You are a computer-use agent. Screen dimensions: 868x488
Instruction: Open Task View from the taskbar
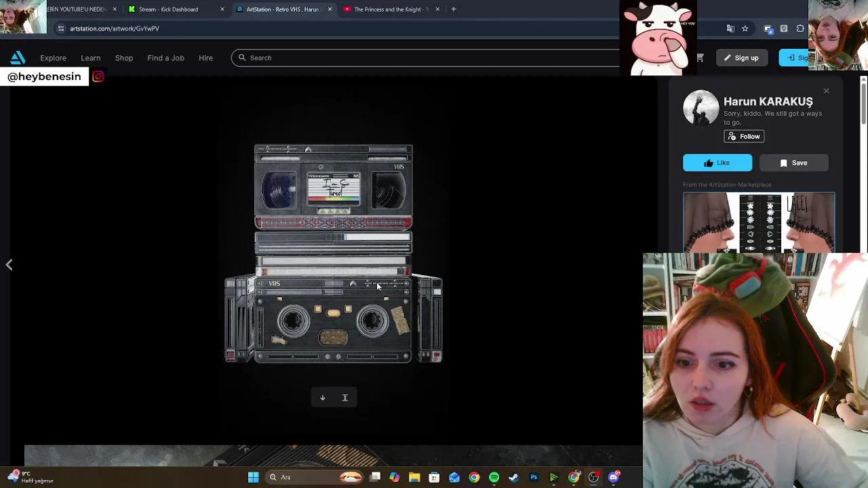[375, 477]
